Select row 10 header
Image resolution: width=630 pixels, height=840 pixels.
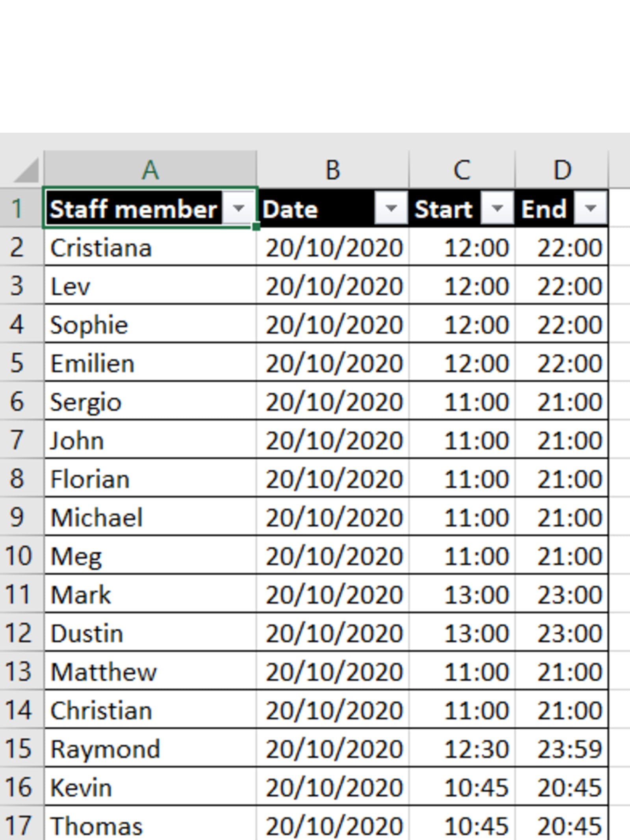(x=18, y=556)
